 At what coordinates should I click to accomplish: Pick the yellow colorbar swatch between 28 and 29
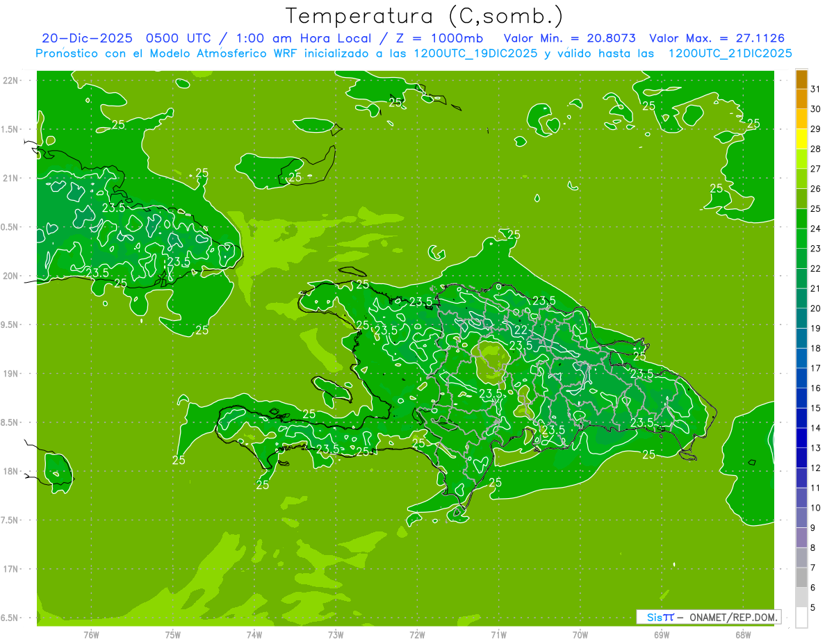[801, 140]
